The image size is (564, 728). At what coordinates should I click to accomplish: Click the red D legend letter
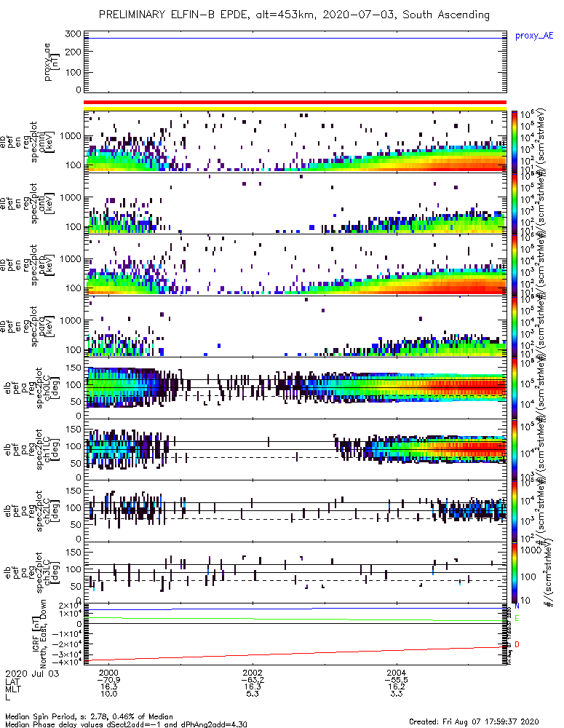click(x=517, y=644)
